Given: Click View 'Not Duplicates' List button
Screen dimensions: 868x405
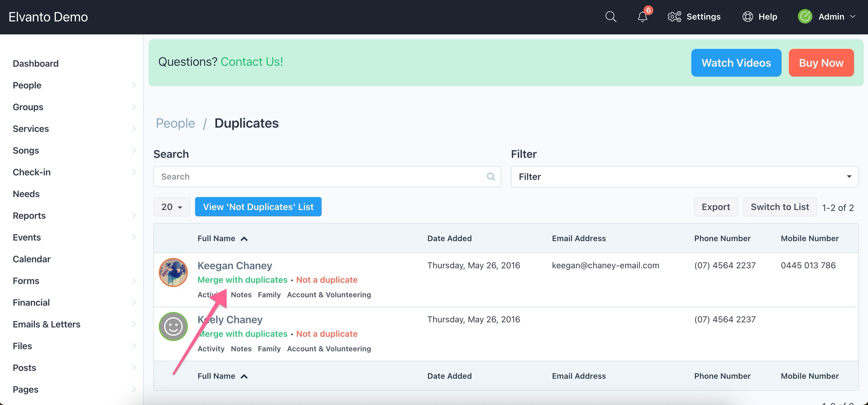Looking at the screenshot, I should [258, 207].
